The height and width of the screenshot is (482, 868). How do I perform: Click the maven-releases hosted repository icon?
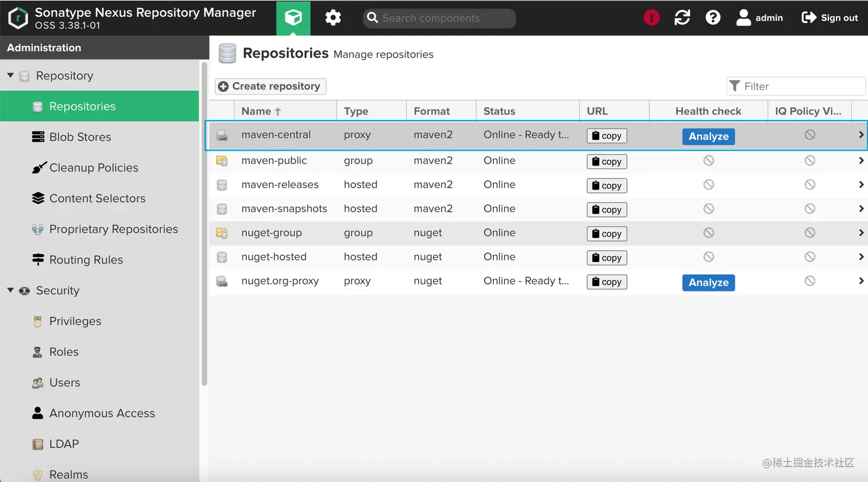point(222,185)
